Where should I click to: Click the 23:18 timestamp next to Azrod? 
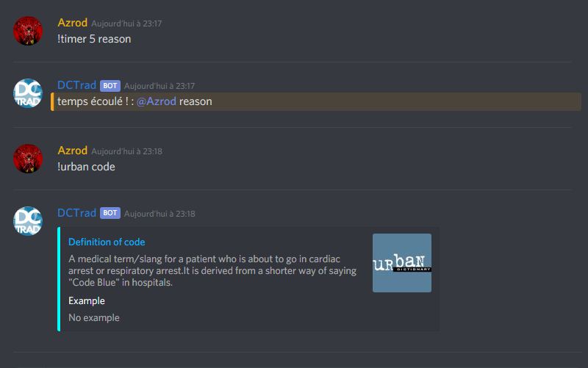[x=126, y=151]
